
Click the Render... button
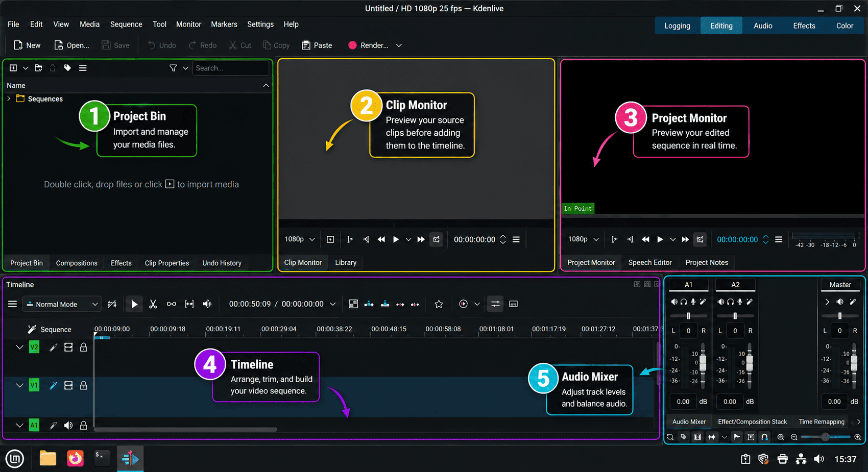tap(368, 45)
